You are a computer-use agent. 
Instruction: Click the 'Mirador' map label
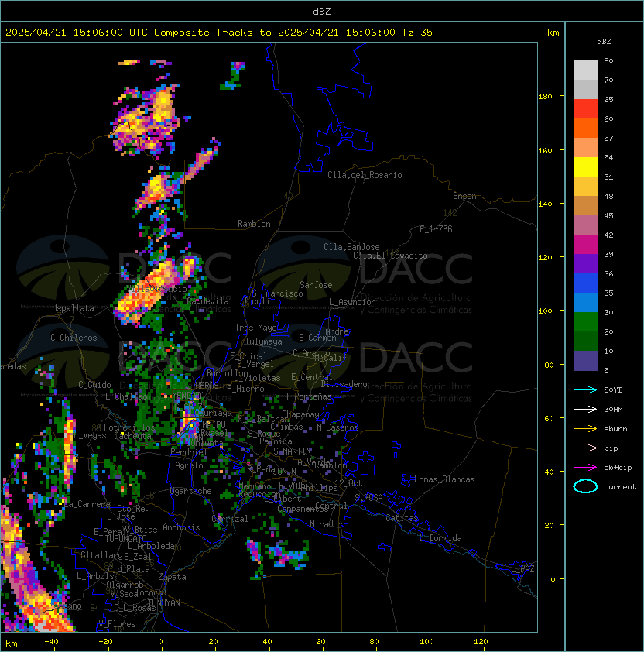(x=326, y=524)
